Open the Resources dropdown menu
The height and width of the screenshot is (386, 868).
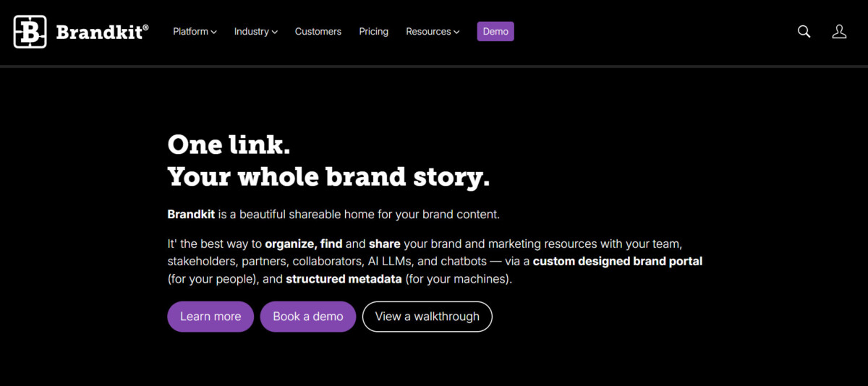pos(433,32)
